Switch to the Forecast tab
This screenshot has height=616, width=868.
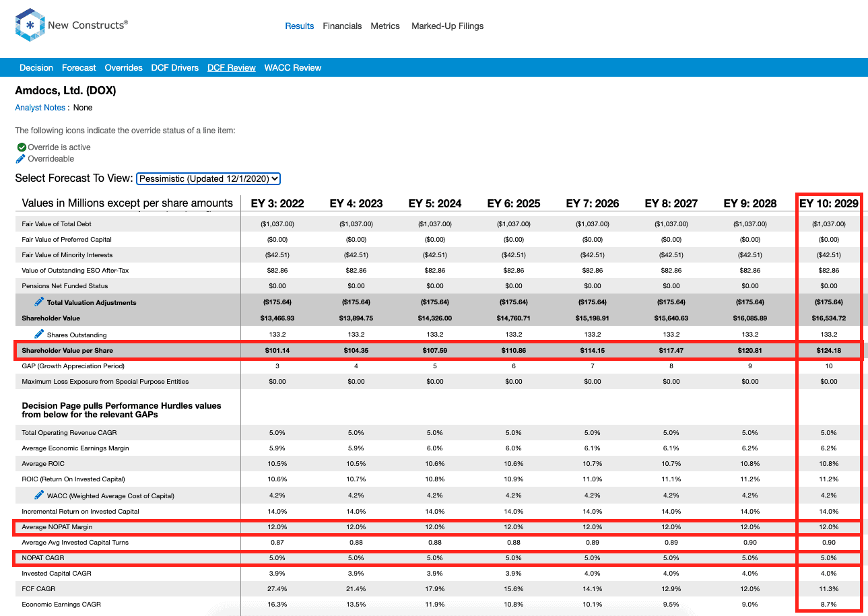point(79,68)
